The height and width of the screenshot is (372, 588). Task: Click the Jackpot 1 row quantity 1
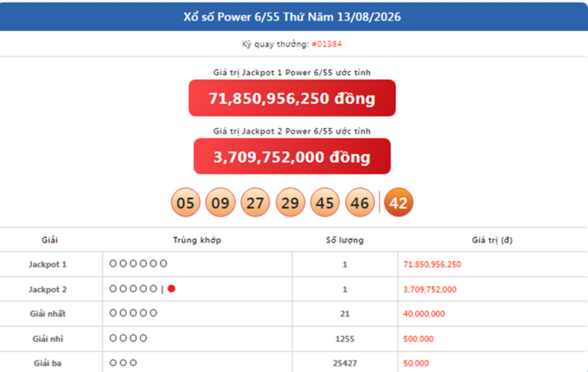click(345, 264)
